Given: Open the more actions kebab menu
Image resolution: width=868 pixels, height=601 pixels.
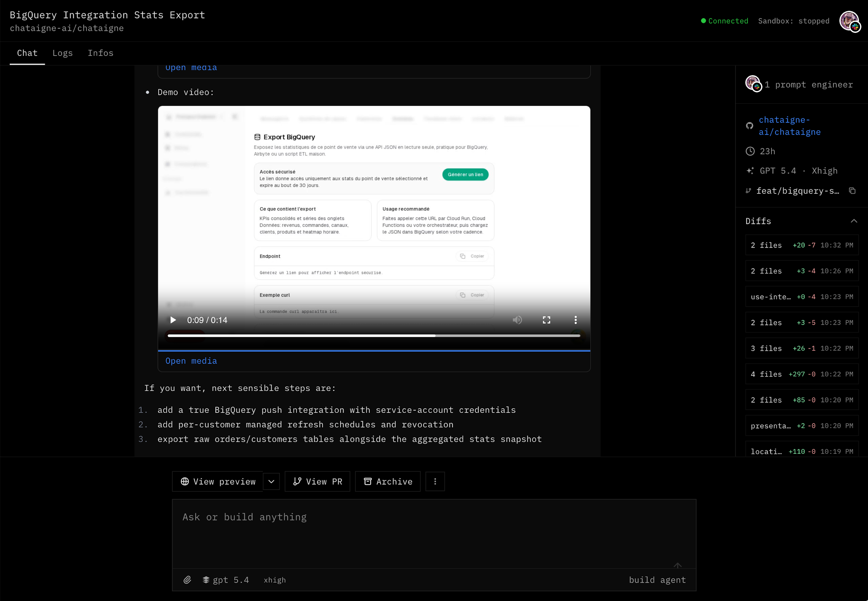Looking at the screenshot, I should pyautogui.click(x=435, y=482).
